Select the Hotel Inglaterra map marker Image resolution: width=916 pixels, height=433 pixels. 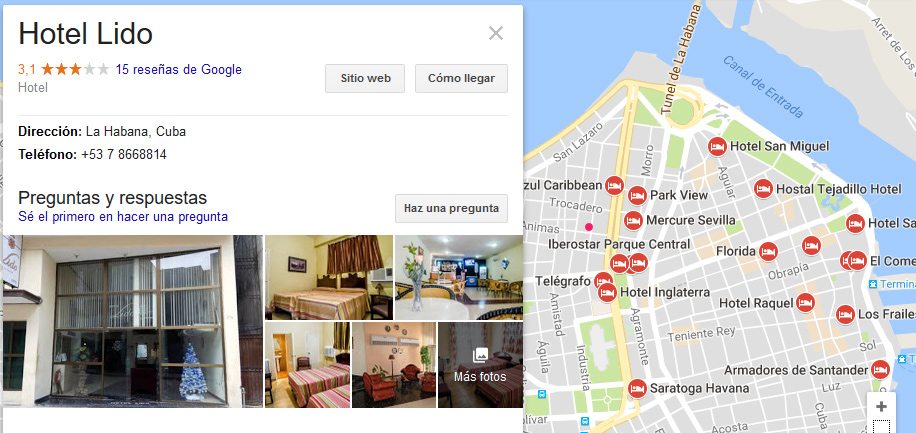tap(608, 292)
